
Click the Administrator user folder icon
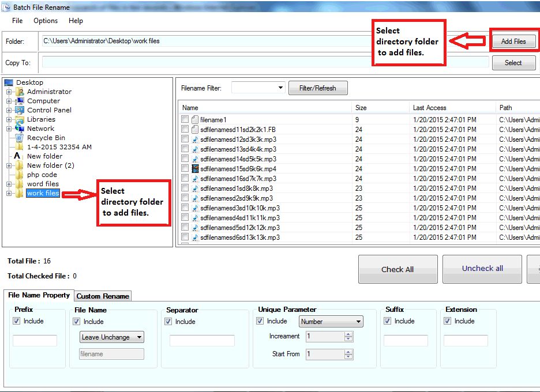[x=20, y=92]
